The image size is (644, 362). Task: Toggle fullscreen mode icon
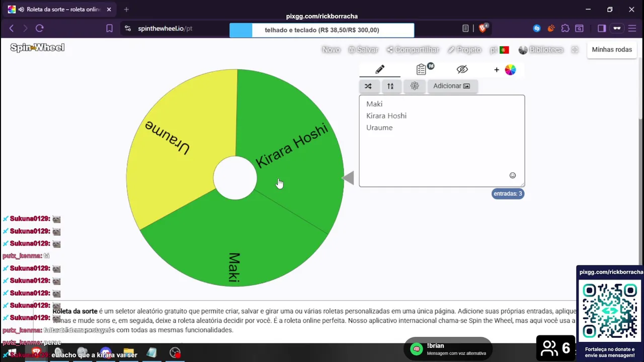pyautogui.click(x=575, y=50)
